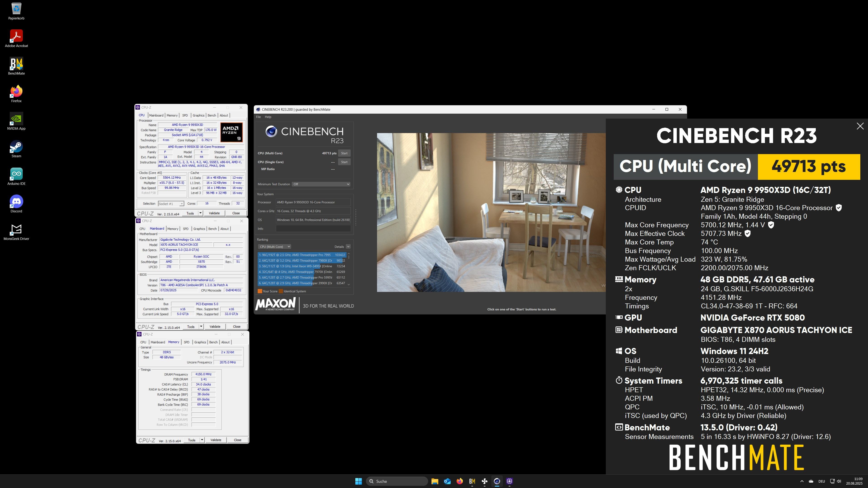Open the NVIDIA App desktop icon
Screen dimensions: 868x488
(x=16, y=119)
